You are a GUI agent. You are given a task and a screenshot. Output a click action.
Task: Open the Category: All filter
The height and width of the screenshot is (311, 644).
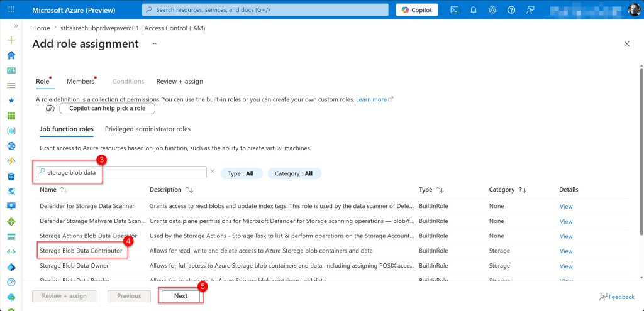(294, 173)
